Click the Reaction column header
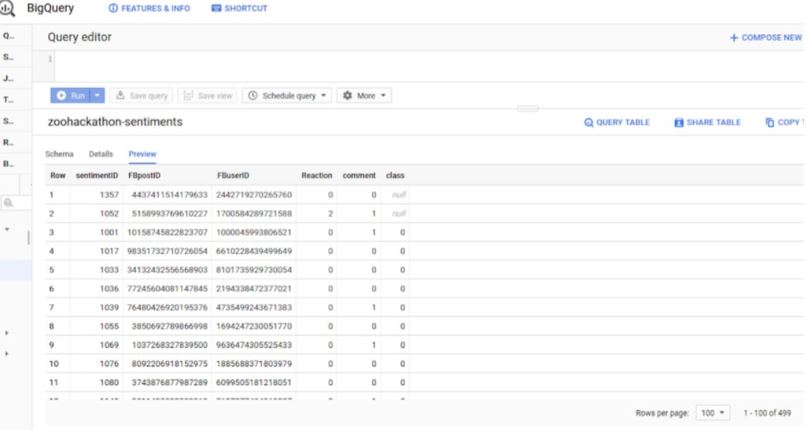The image size is (806, 430). 317,175
